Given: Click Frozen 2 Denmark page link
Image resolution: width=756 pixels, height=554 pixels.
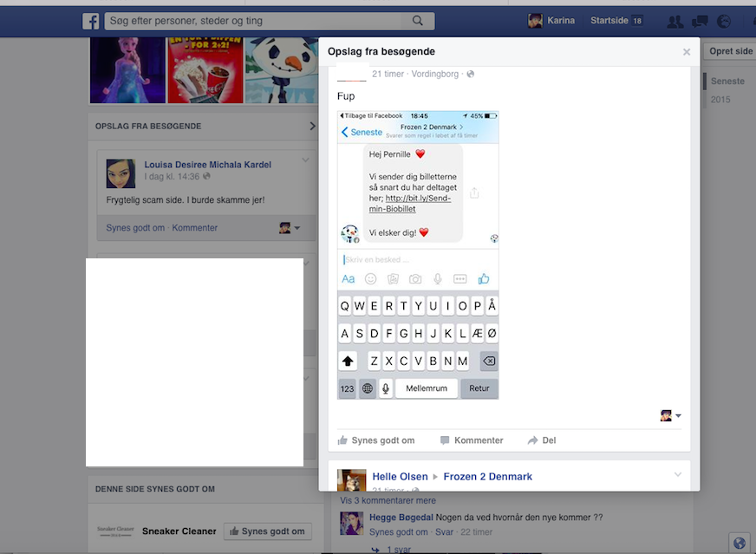Looking at the screenshot, I should click(487, 476).
